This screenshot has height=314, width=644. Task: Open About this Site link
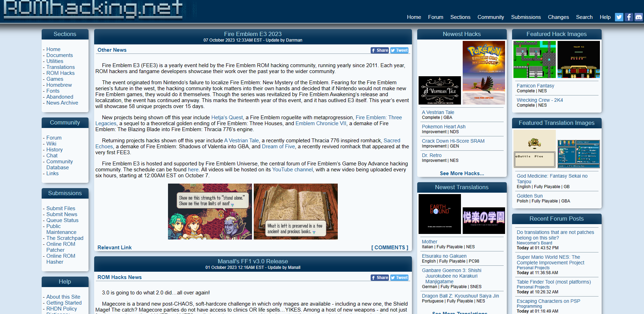point(63,297)
